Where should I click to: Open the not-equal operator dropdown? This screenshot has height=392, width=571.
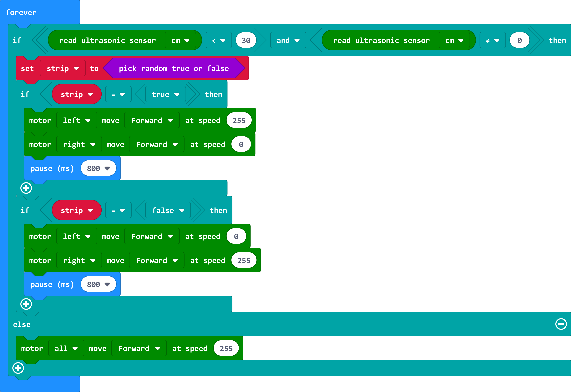pyautogui.click(x=492, y=40)
